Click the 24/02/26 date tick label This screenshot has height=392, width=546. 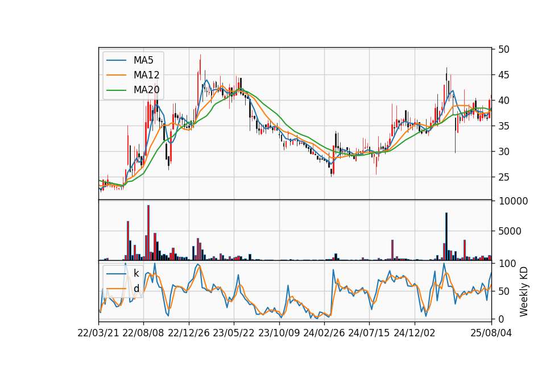tap(324, 333)
